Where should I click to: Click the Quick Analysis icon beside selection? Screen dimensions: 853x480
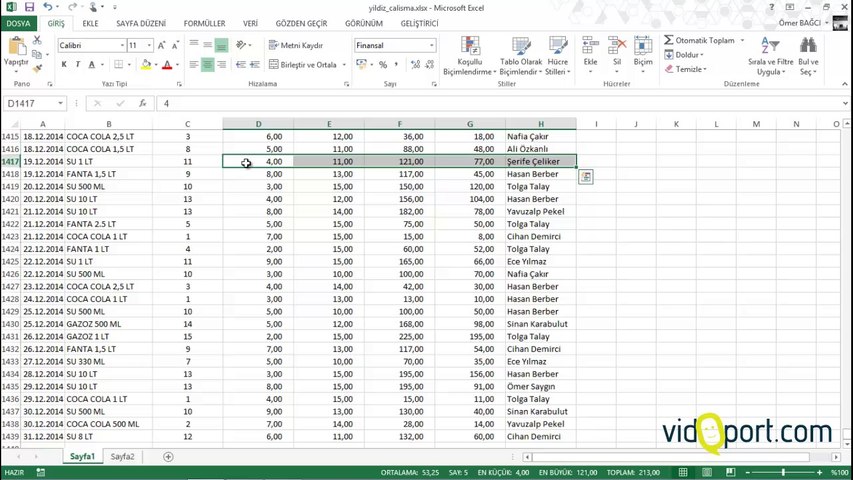[586, 176]
